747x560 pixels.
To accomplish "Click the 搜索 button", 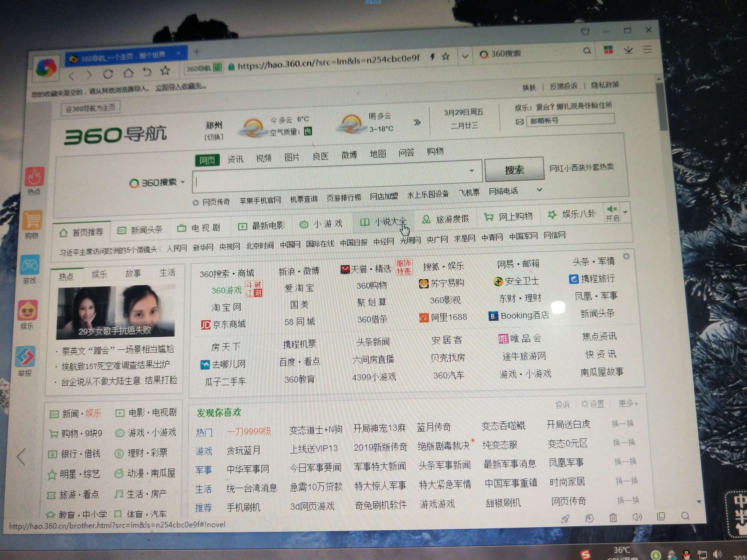I will point(514,169).
